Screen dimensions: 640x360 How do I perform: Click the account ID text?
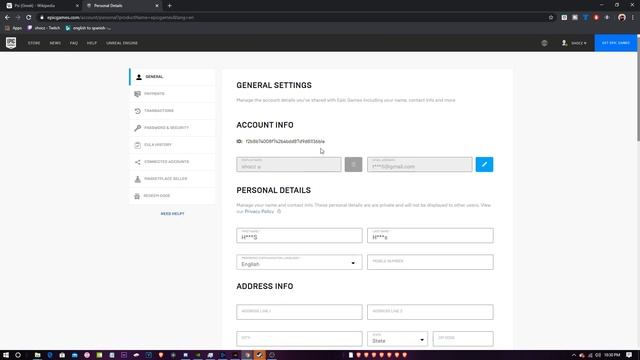(285, 141)
